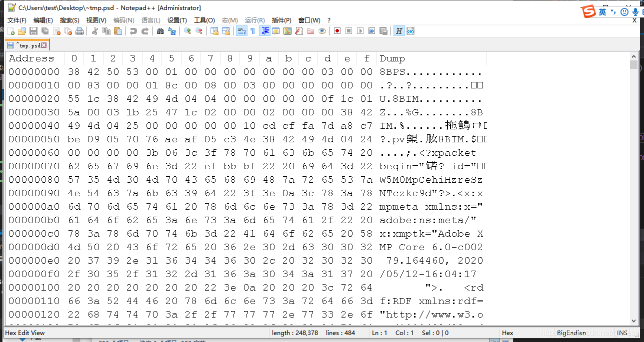The height and width of the screenshot is (342, 644).
Task: Toggle the Word Wrap toolbar button
Action: click(241, 31)
